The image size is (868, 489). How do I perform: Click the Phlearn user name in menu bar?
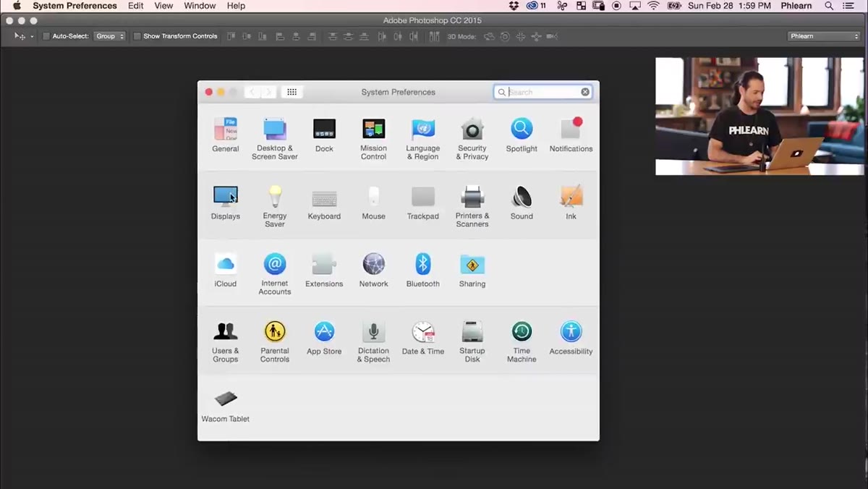(796, 6)
